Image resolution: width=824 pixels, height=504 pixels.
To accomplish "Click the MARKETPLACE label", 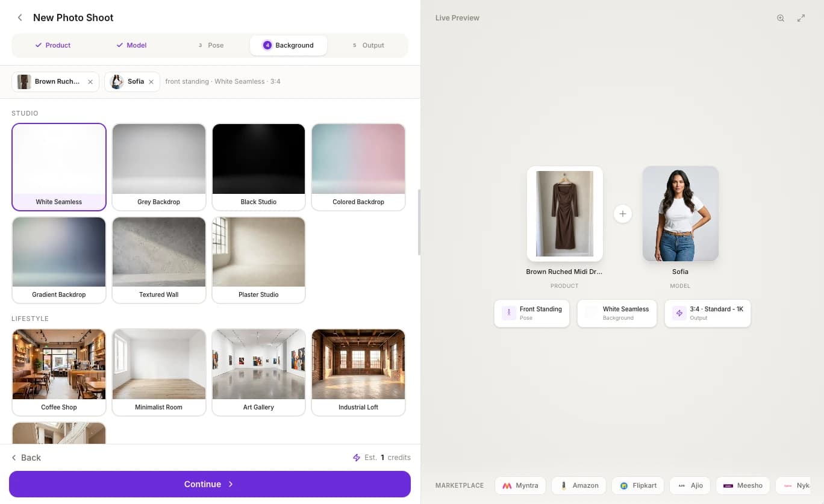I will pyautogui.click(x=460, y=485).
